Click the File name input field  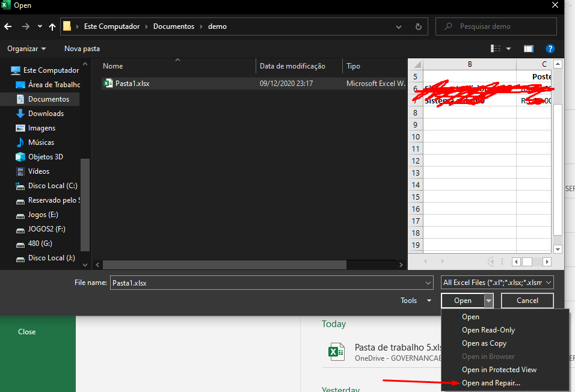click(x=271, y=283)
